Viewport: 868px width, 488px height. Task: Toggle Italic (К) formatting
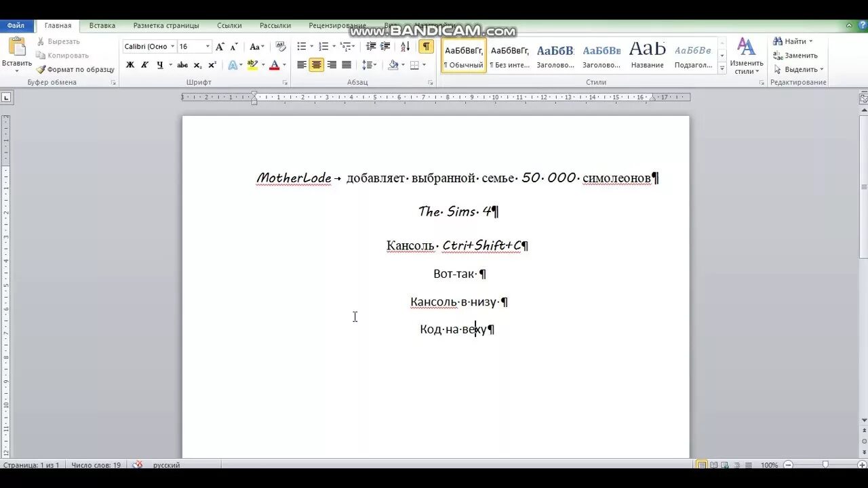(144, 65)
